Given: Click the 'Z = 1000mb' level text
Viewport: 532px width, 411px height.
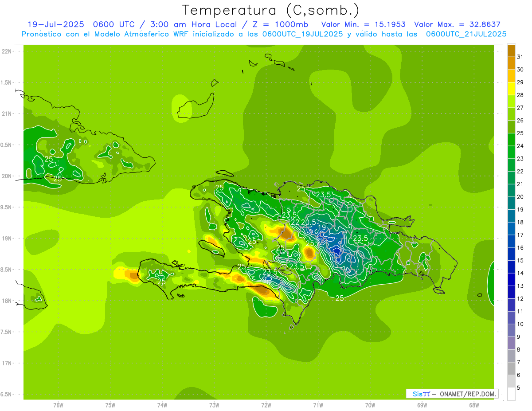Looking at the screenshot, I should pos(280,24).
